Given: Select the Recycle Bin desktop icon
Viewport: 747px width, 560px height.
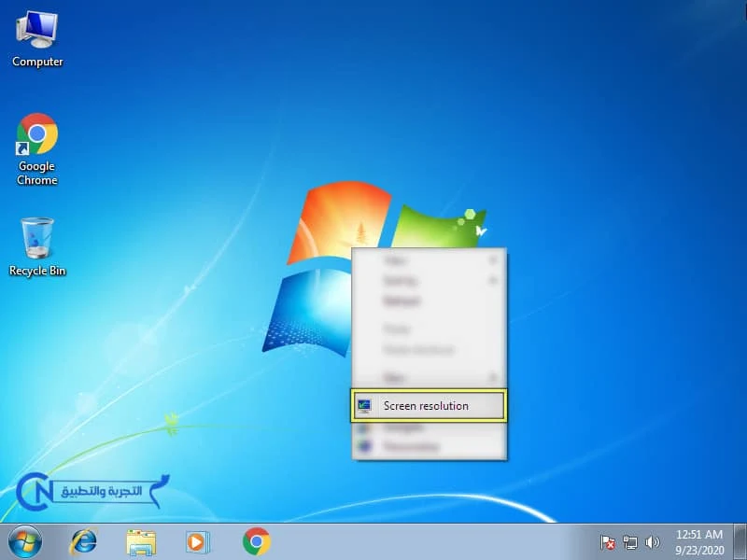Looking at the screenshot, I should pyautogui.click(x=37, y=246).
